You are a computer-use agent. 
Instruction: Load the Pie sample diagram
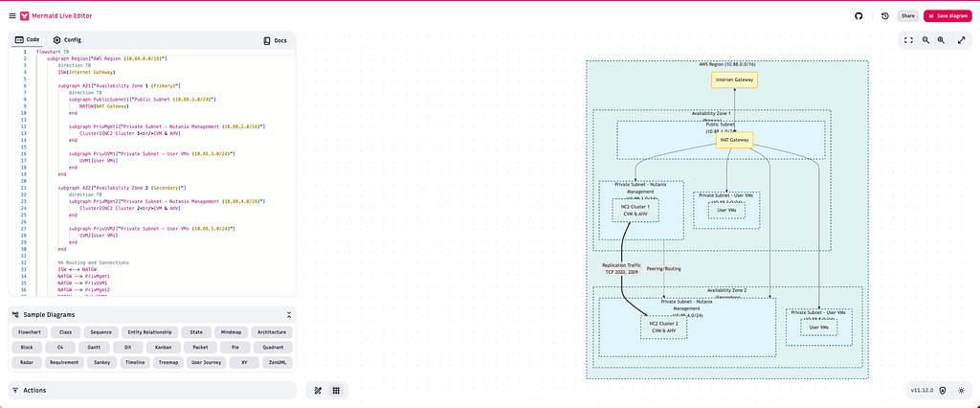pyautogui.click(x=235, y=348)
